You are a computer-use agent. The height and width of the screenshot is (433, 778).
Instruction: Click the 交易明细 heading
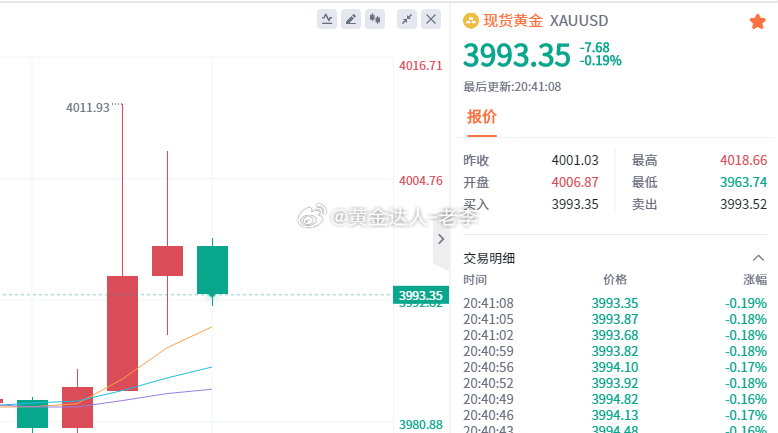pyautogui.click(x=489, y=258)
